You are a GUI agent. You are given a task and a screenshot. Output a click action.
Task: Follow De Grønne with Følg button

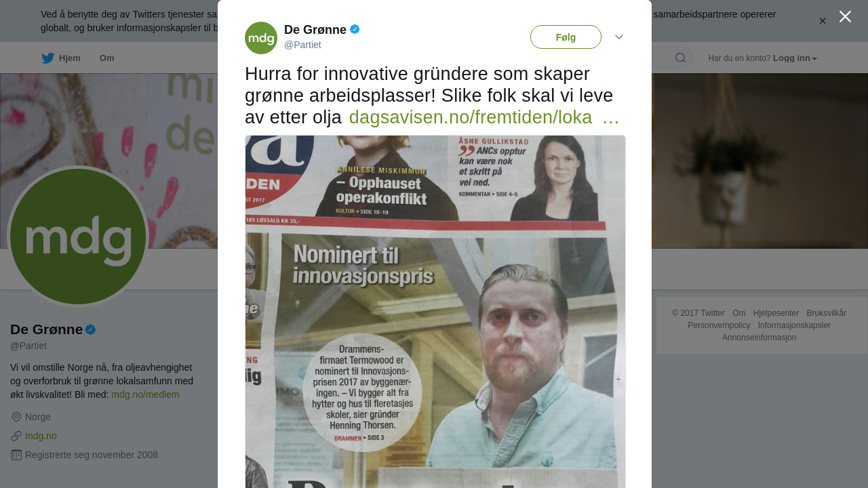(x=566, y=37)
